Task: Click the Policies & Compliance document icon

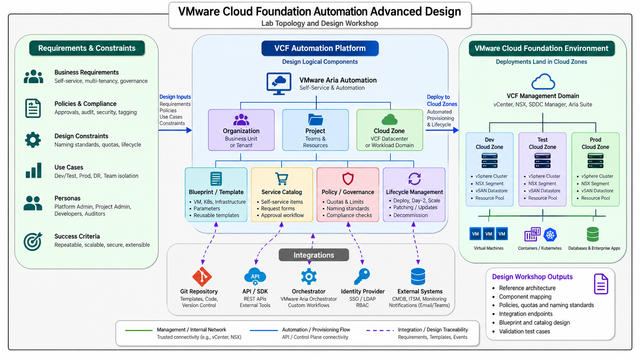Action: pyautogui.click(x=33, y=108)
